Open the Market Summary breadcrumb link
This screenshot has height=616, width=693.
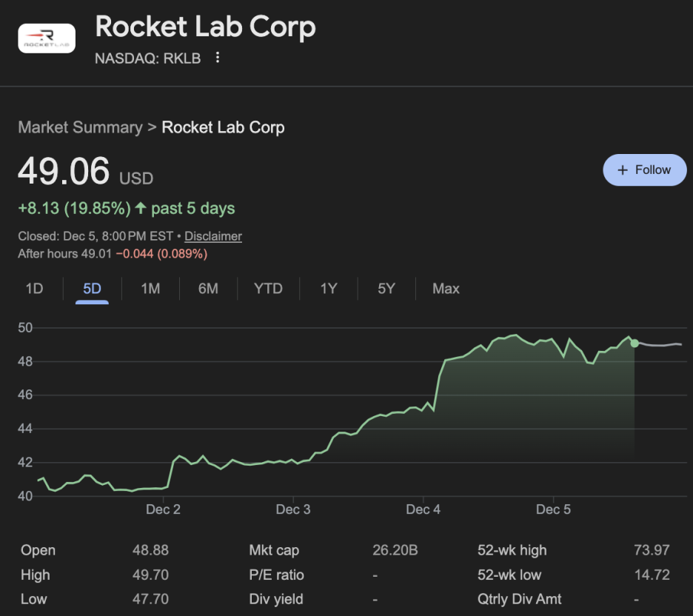click(80, 127)
